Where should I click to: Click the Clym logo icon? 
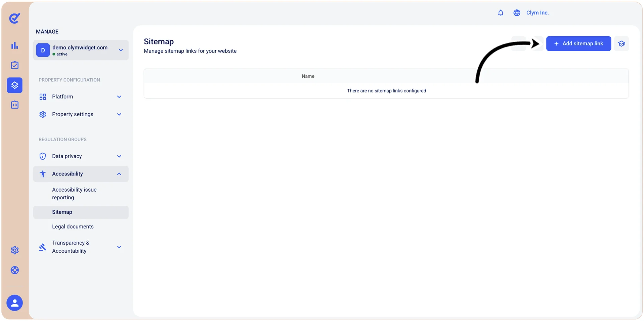[14, 18]
